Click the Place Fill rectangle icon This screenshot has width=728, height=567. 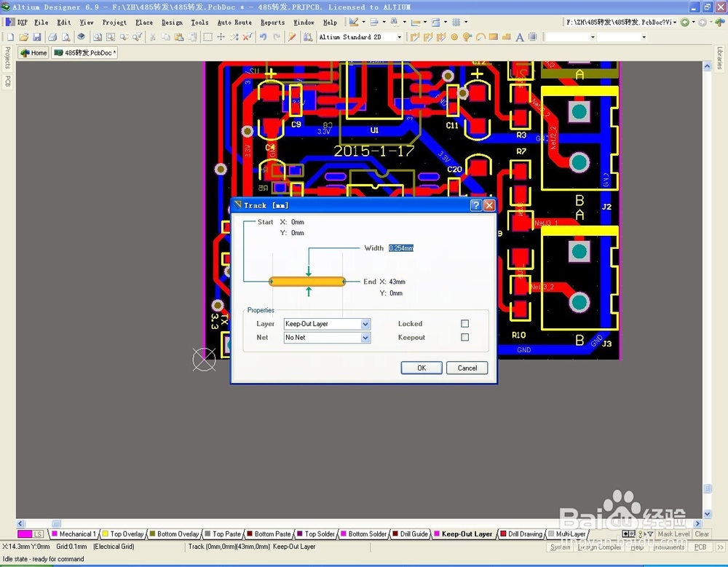(494, 36)
